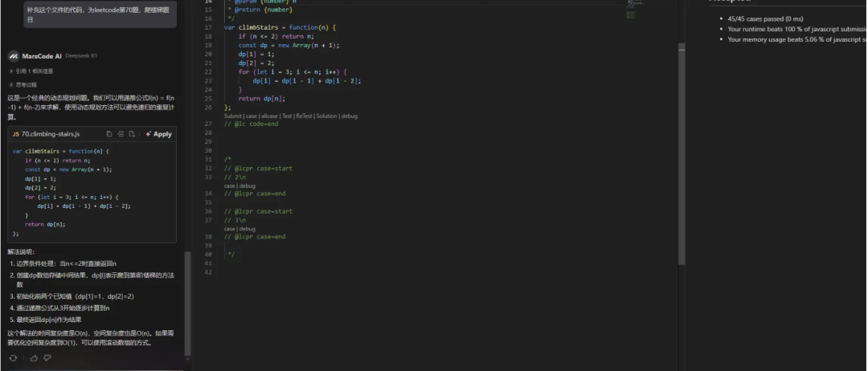The height and width of the screenshot is (371, 868).
Task: Click the MarsCode AI logo avatar
Action: (13, 56)
